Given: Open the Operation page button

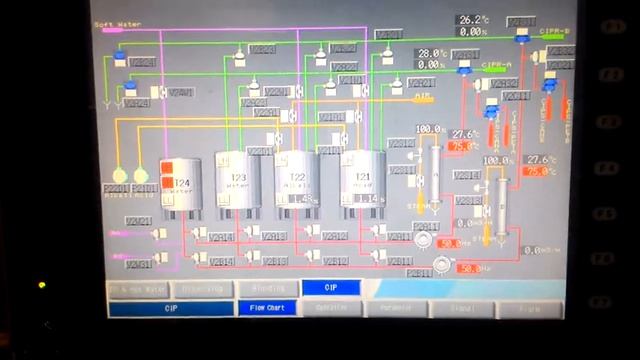Looking at the screenshot, I should [332, 308].
